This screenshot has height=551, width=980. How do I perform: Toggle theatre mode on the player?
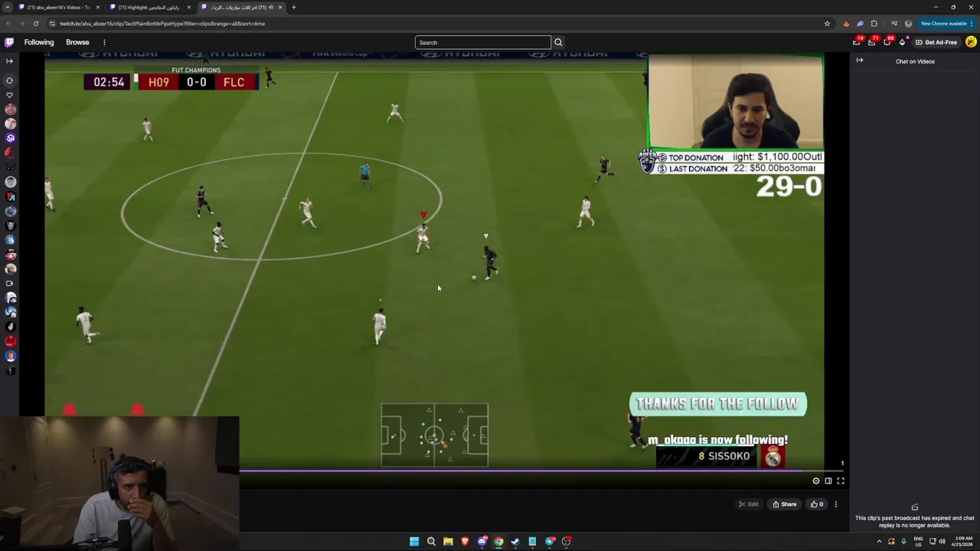coord(828,481)
